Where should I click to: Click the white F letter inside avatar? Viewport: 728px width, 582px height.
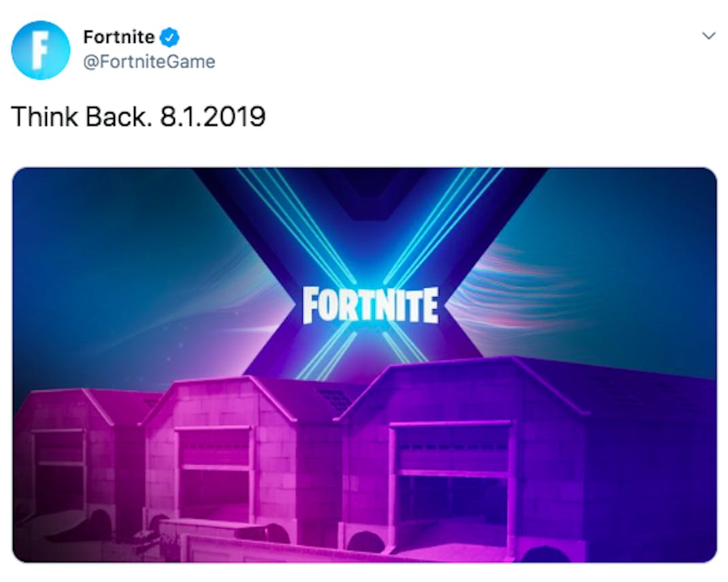coord(40,50)
